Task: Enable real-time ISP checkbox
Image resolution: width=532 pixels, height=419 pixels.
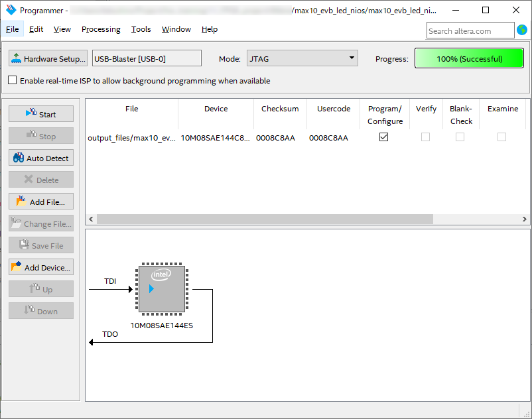Action: pyautogui.click(x=12, y=80)
